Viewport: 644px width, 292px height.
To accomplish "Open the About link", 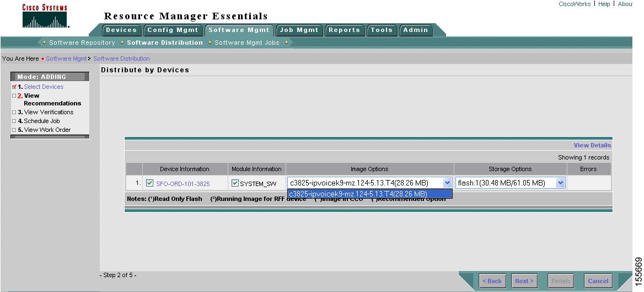I will [625, 4].
